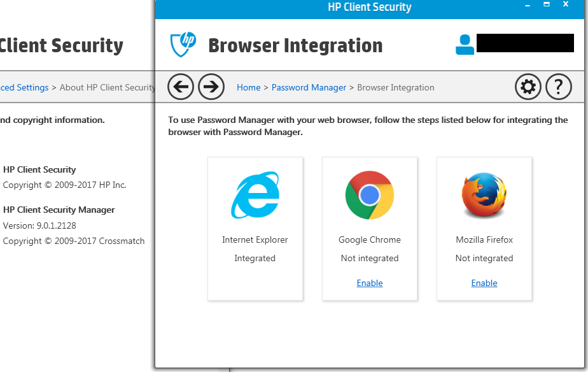Click the user account avatar icon
Image resolution: width=588 pixels, height=372 pixels.
coord(465,44)
